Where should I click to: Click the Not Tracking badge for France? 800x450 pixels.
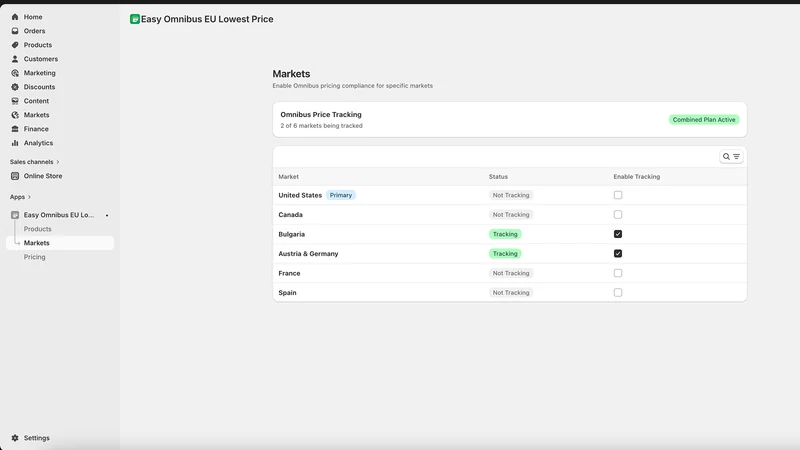click(511, 273)
